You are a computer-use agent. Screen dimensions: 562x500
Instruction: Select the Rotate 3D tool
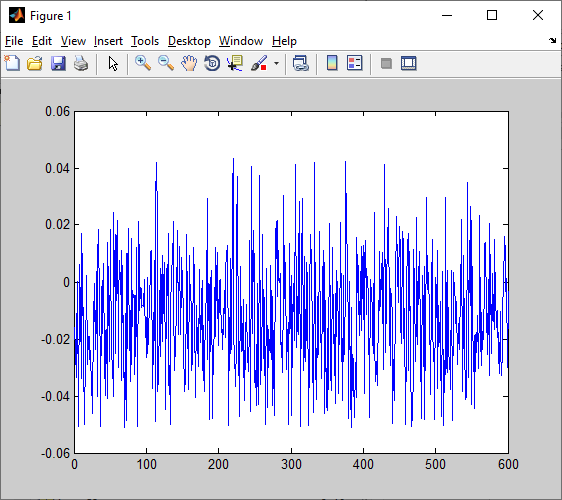(x=212, y=63)
